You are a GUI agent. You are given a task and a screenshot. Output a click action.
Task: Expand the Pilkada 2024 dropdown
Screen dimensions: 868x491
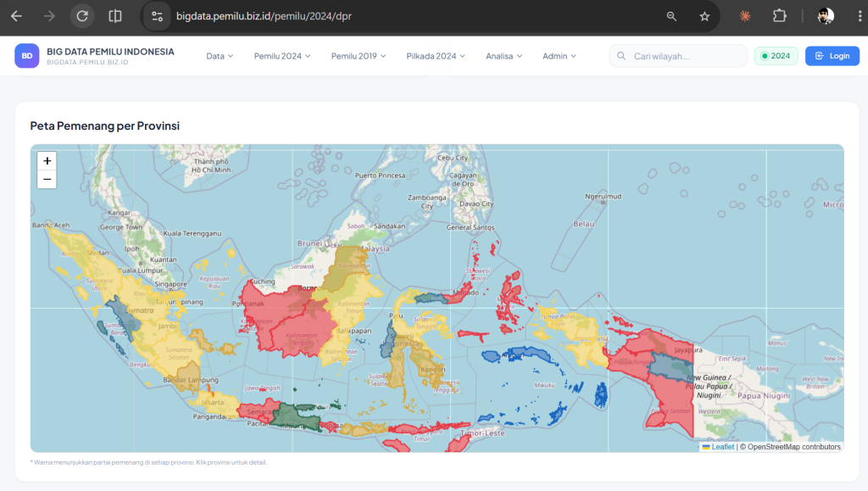(x=436, y=56)
